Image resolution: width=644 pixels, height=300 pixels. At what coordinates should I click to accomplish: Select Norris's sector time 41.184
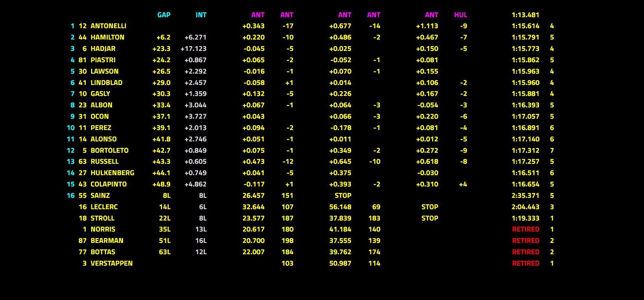pyautogui.click(x=340, y=229)
